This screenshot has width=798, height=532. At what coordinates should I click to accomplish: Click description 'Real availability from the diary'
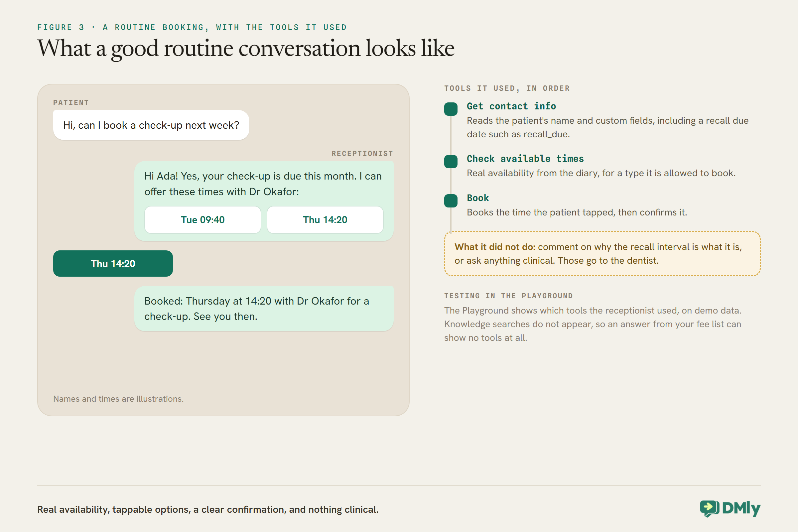pos(601,173)
